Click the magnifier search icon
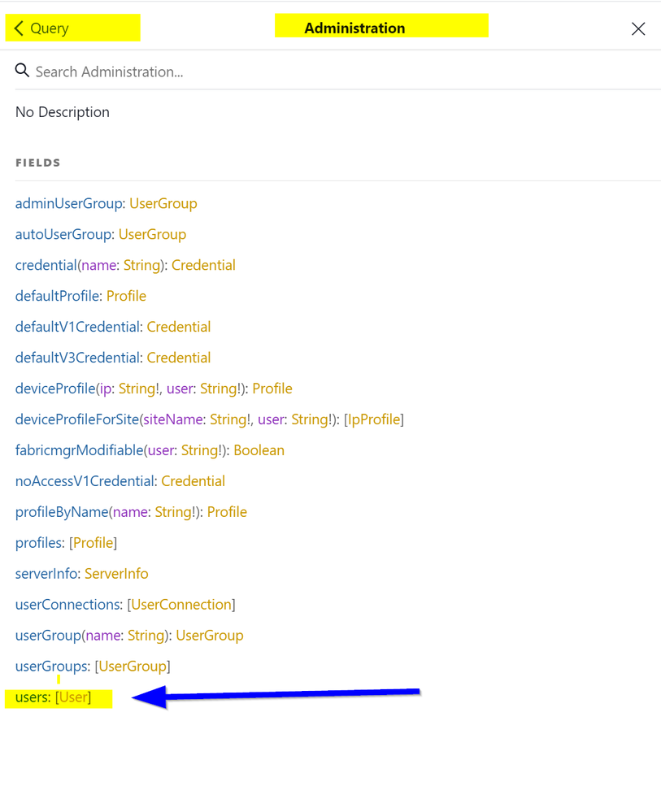Screen dimensions: 661x812 pyautogui.click(x=23, y=72)
